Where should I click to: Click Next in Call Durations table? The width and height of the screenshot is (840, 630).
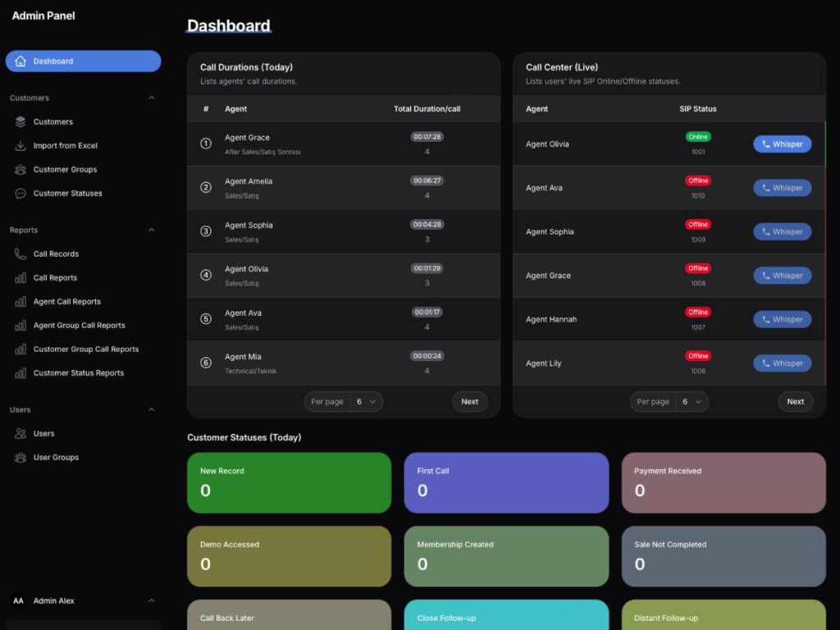point(470,402)
